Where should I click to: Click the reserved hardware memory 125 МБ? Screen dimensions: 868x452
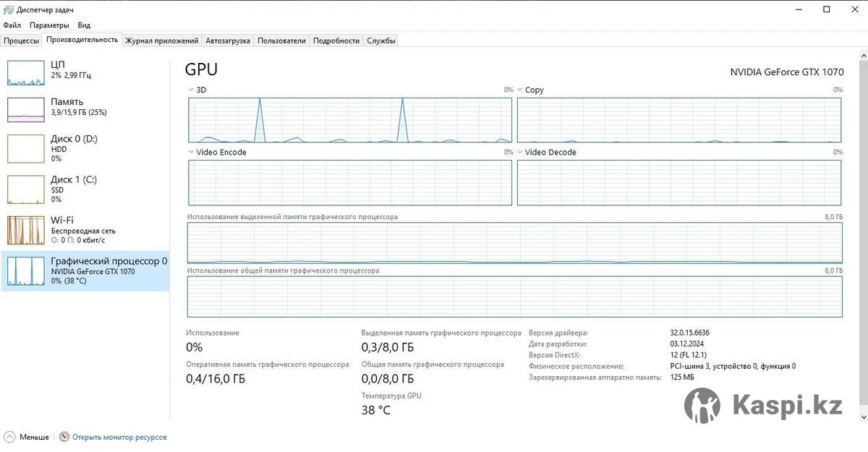pyautogui.click(x=682, y=378)
